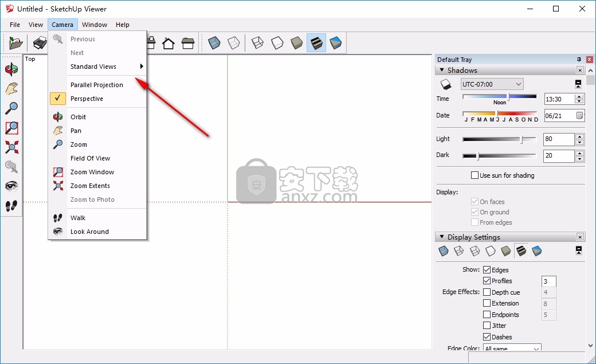Expand Standard Views submenu
Image resolution: width=596 pixels, height=364 pixels.
click(97, 66)
